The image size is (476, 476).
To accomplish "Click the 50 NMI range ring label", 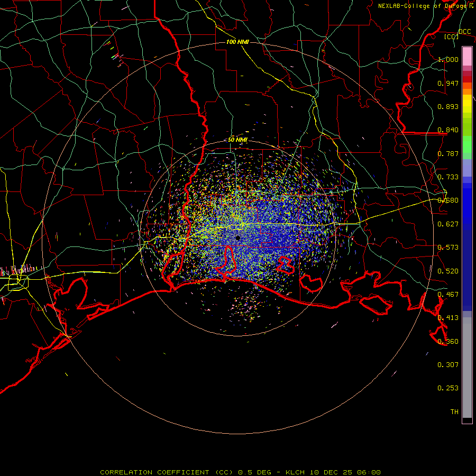I will (x=237, y=140).
